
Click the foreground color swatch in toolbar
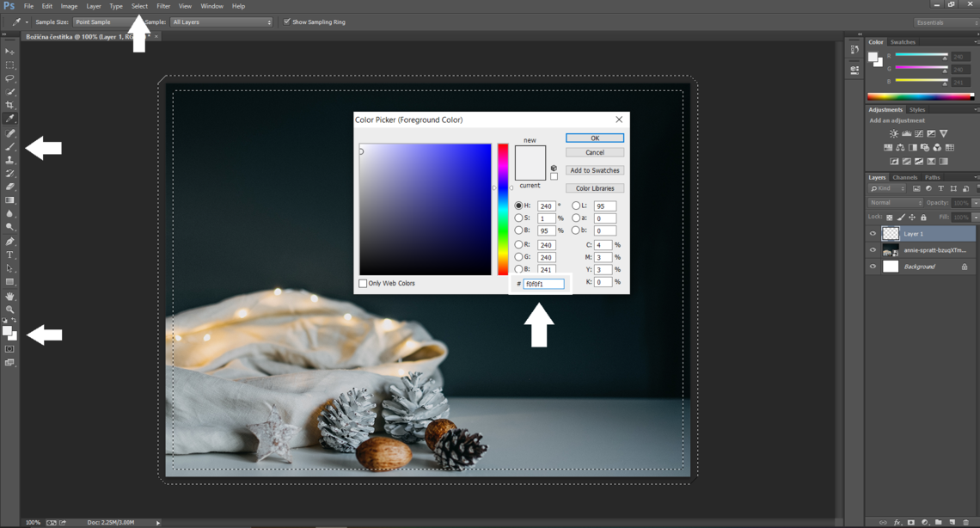tap(7, 331)
